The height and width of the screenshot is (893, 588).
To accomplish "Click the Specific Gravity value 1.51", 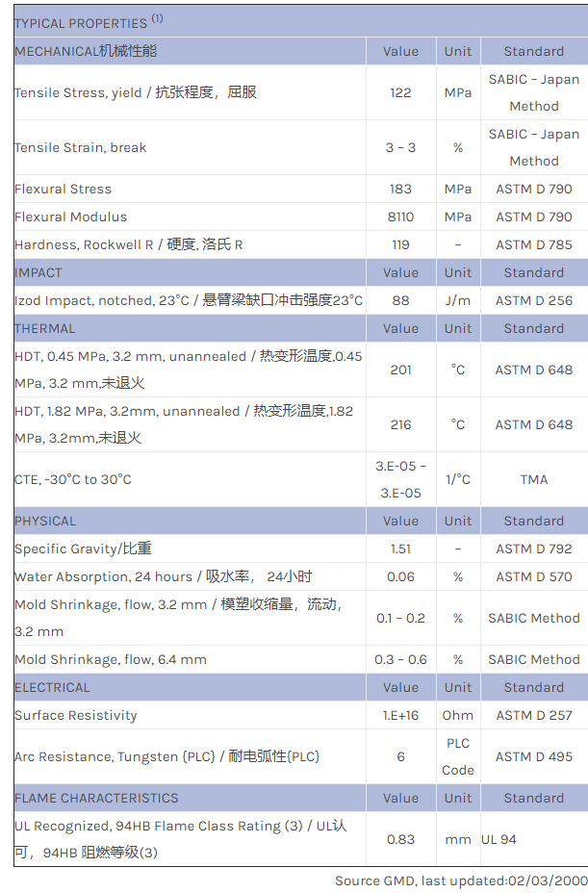I will pos(400,549).
